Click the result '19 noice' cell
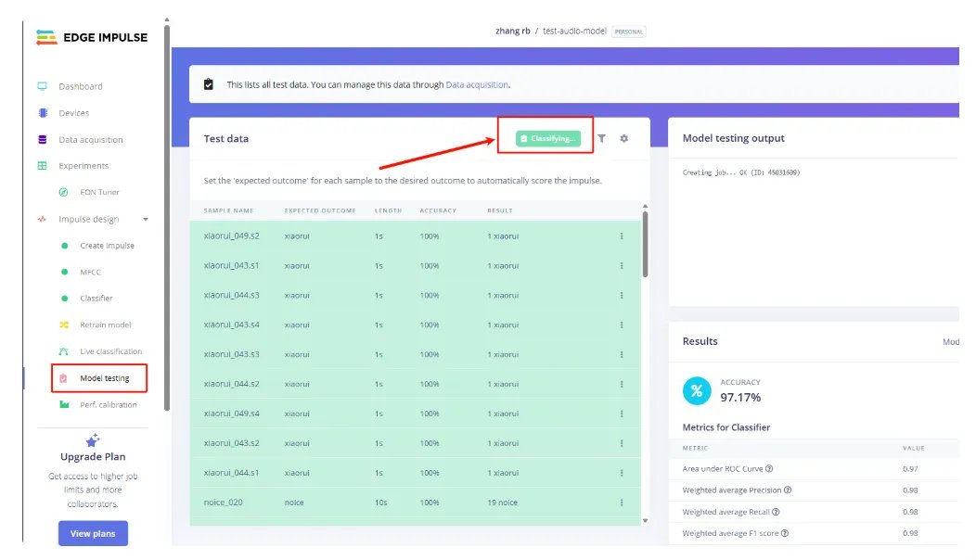Screen dimensions: 976x560 502,503
